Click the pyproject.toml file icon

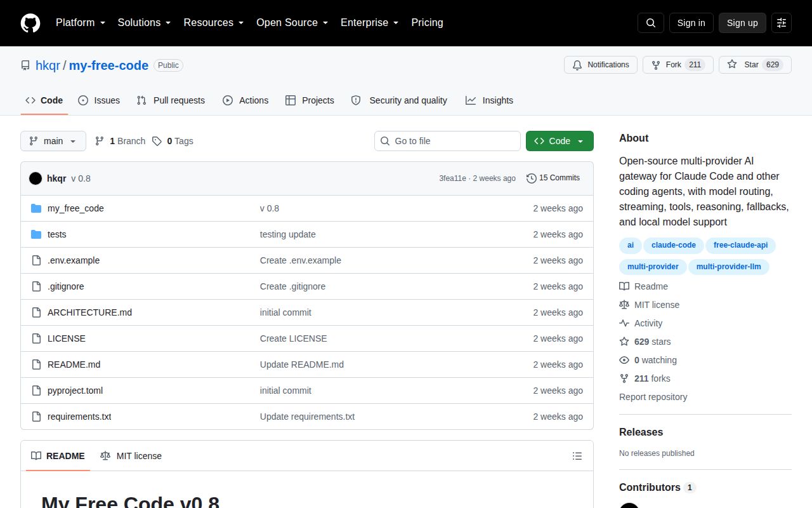click(36, 391)
